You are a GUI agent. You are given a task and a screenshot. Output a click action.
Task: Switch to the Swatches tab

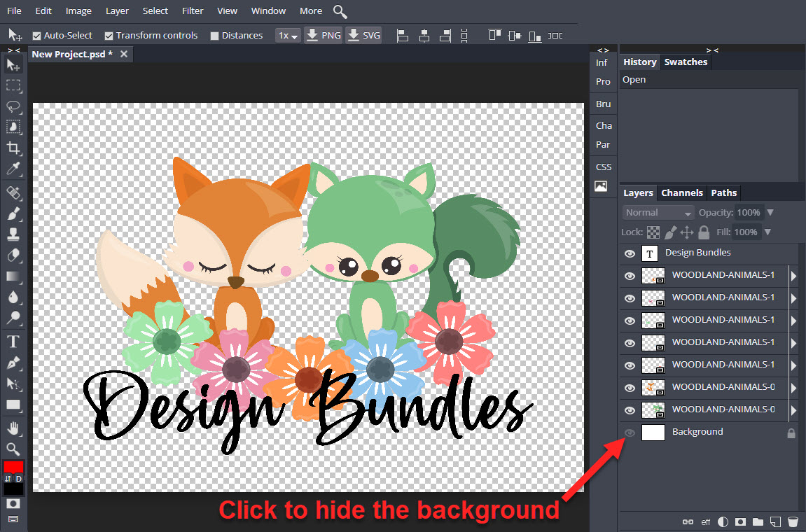(686, 62)
